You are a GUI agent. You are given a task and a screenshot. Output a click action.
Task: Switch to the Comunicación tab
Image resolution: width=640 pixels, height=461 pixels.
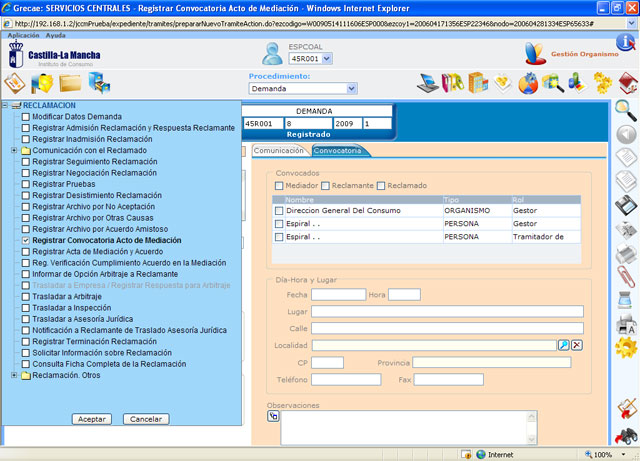[x=279, y=151]
